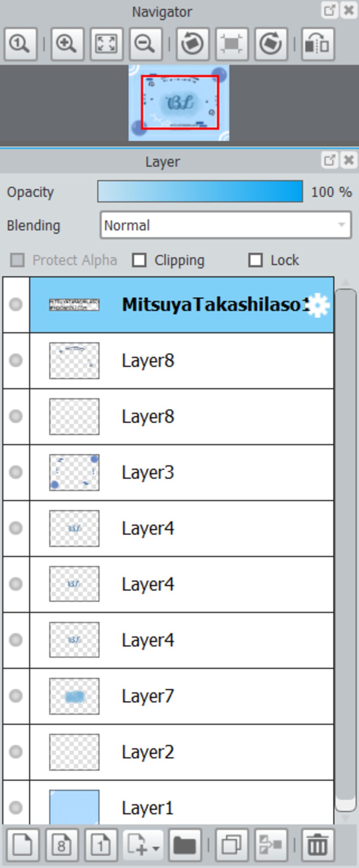The image size is (359, 868).
Task: Reset zoom to 100% in Navigator
Action: click(20, 44)
